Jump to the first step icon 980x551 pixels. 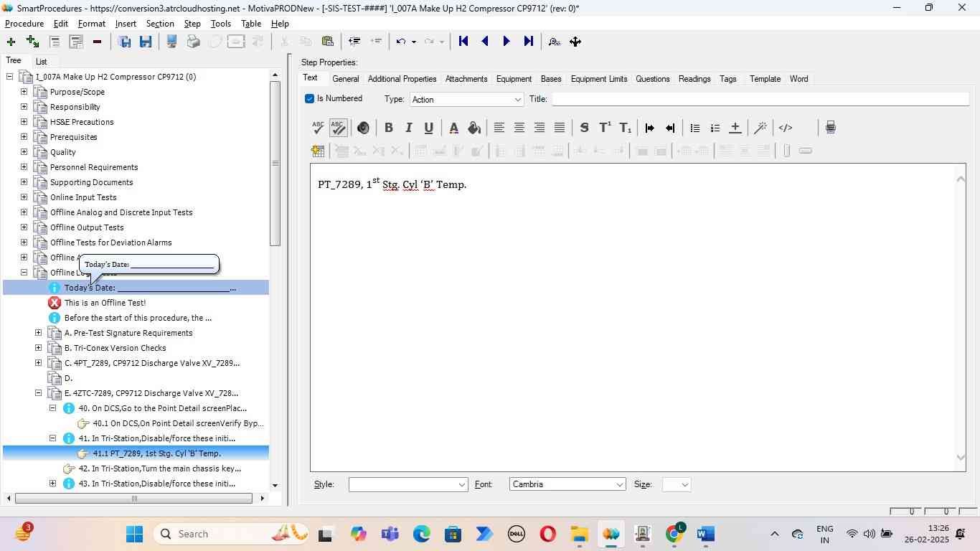click(463, 42)
